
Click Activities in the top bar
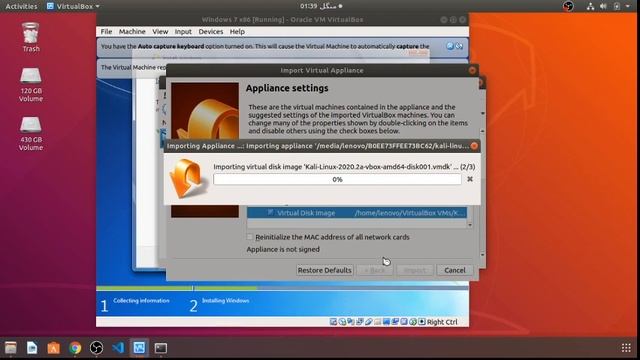(21, 6)
